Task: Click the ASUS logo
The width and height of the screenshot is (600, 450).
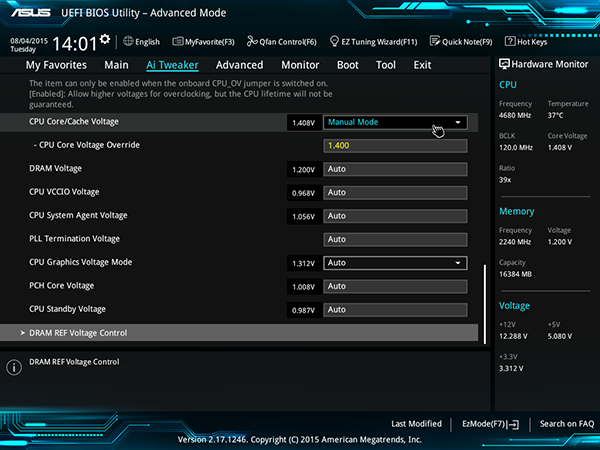Action: (x=31, y=13)
